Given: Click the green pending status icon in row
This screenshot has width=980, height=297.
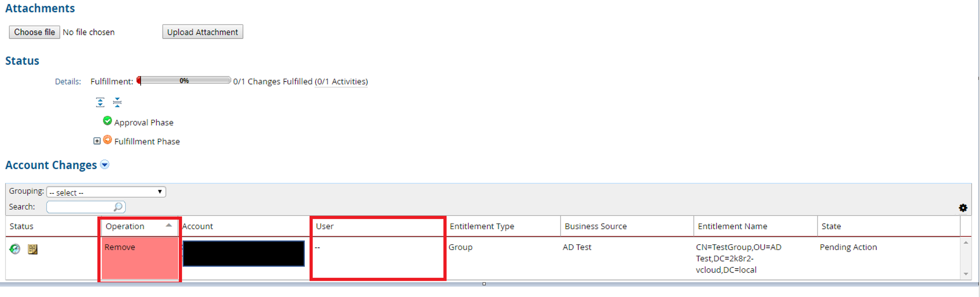Looking at the screenshot, I should (15, 249).
